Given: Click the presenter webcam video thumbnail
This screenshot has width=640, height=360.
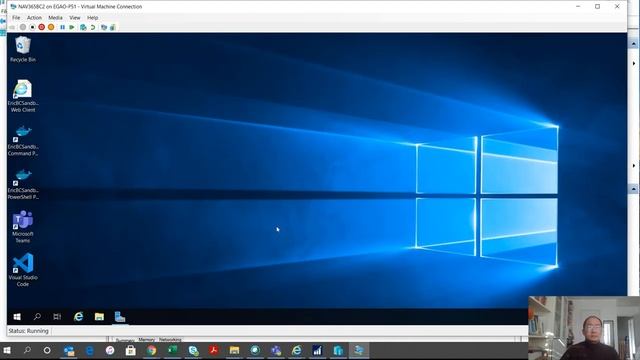Looking at the screenshot, I should 584,328.
